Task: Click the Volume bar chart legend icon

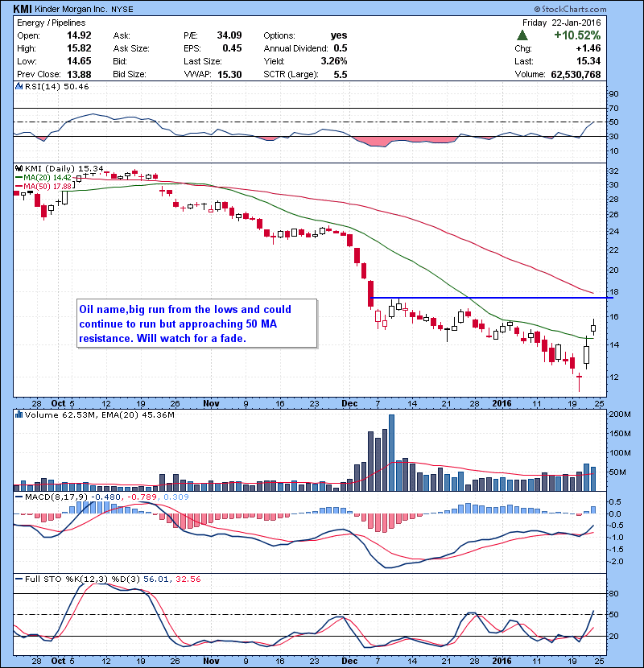Action: point(19,414)
